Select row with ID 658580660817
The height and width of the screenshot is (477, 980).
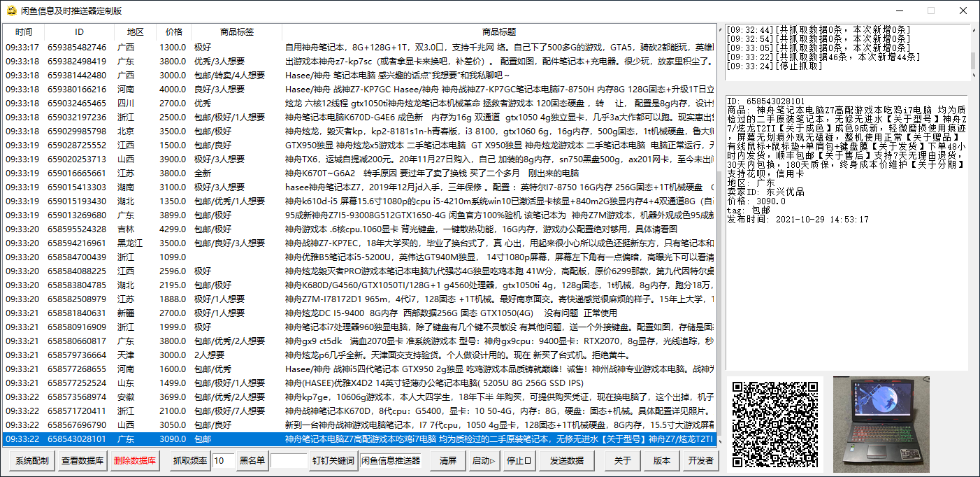pos(359,341)
